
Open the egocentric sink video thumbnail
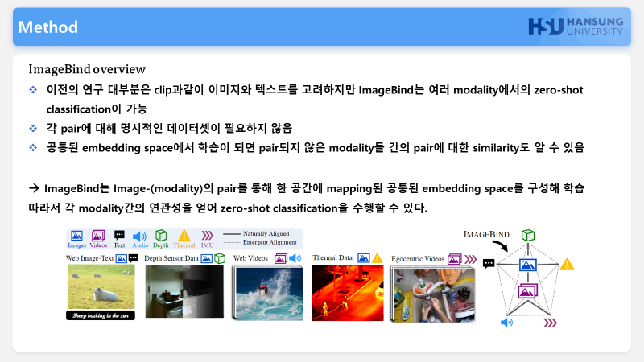[x=433, y=294]
